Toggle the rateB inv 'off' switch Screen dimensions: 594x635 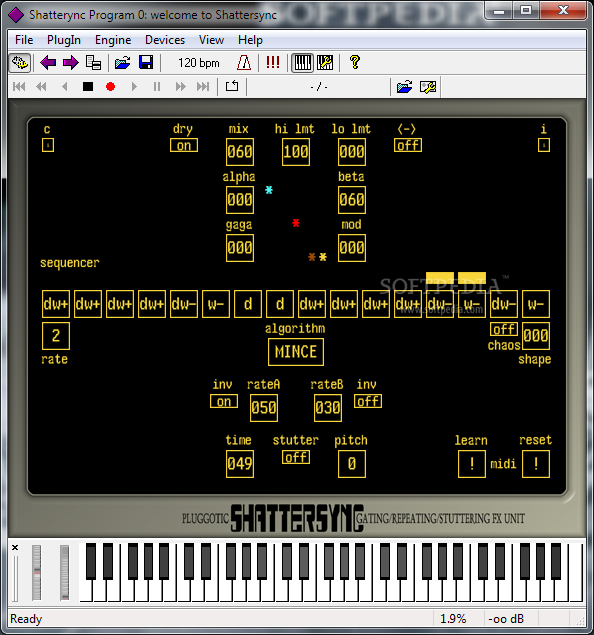368,401
